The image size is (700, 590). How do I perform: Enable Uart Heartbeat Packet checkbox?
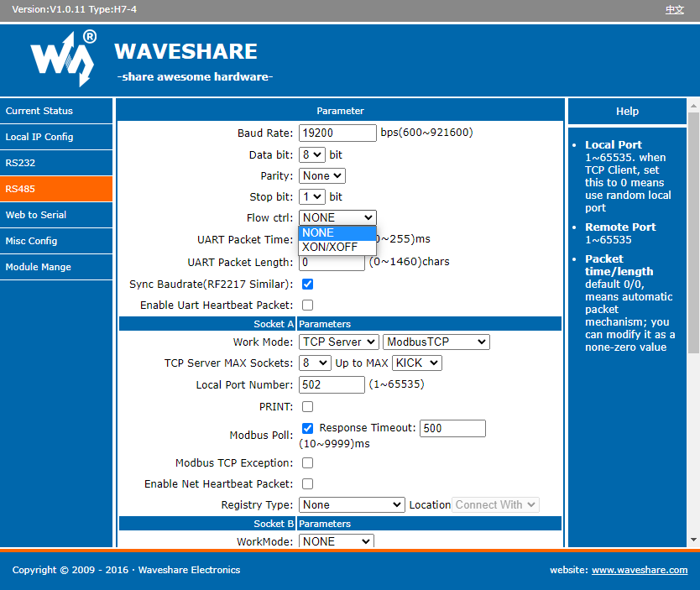tap(307, 305)
